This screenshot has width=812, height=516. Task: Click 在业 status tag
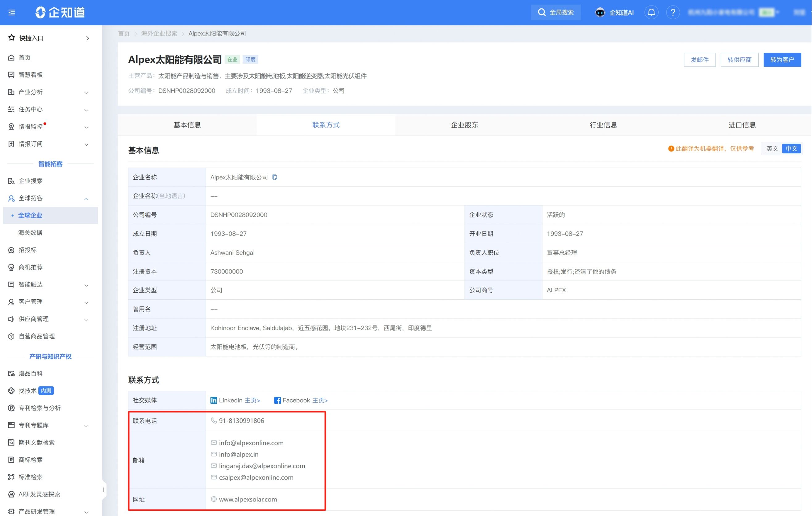tap(232, 60)
